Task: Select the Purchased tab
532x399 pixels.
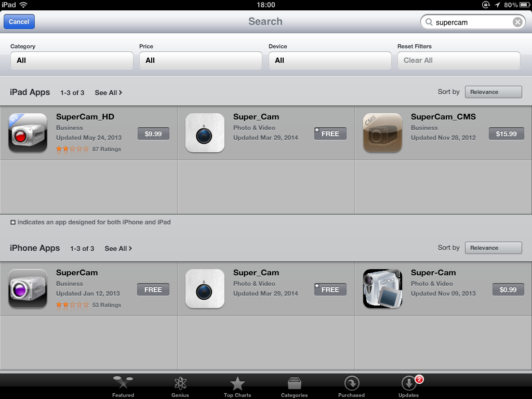Action: coord(352,387)
